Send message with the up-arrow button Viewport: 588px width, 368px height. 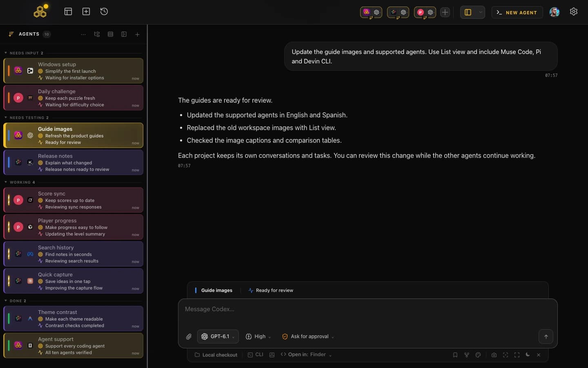[x=546, y=337]
